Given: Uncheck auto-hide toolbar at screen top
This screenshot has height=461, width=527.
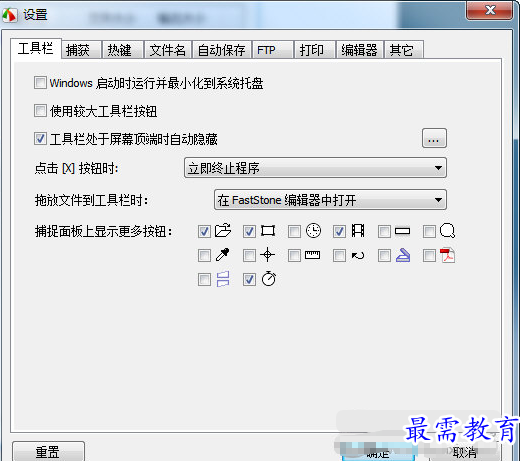Looking at the screenshot, I should [40, 138].
